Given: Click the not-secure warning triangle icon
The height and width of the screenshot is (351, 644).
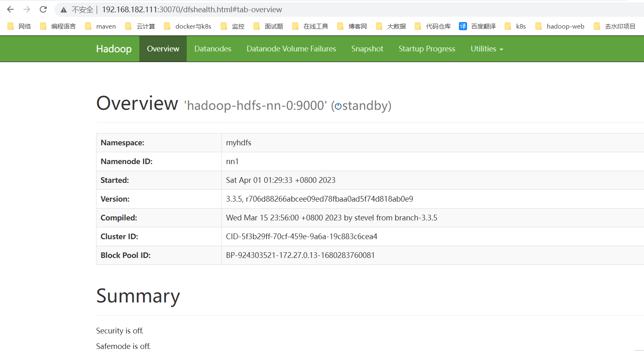Looking at the screenshot, I should (x=63, y=10).
